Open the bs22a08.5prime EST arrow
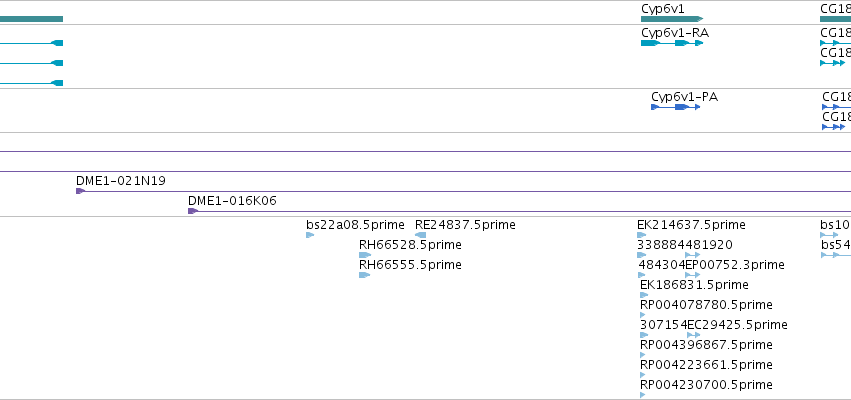This screenshot has width=851, height=400. (x=310, y=235)
